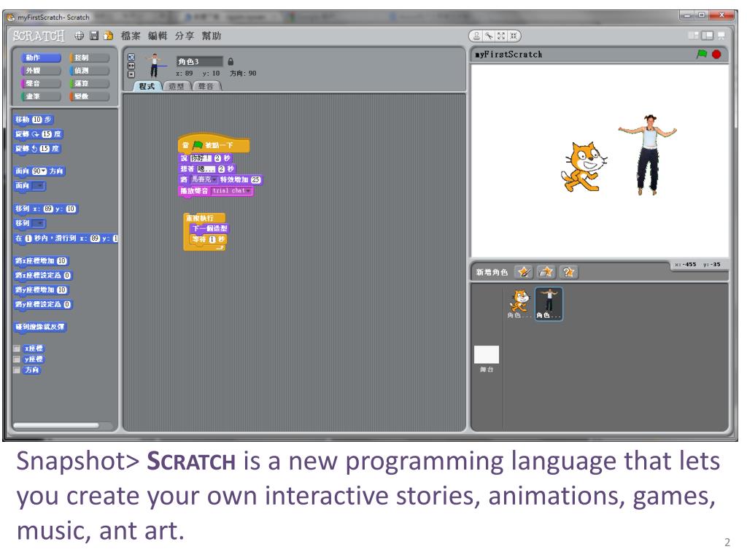
Task: Enable the y座標 reporter checkbox
Action: tap(17, 359)
